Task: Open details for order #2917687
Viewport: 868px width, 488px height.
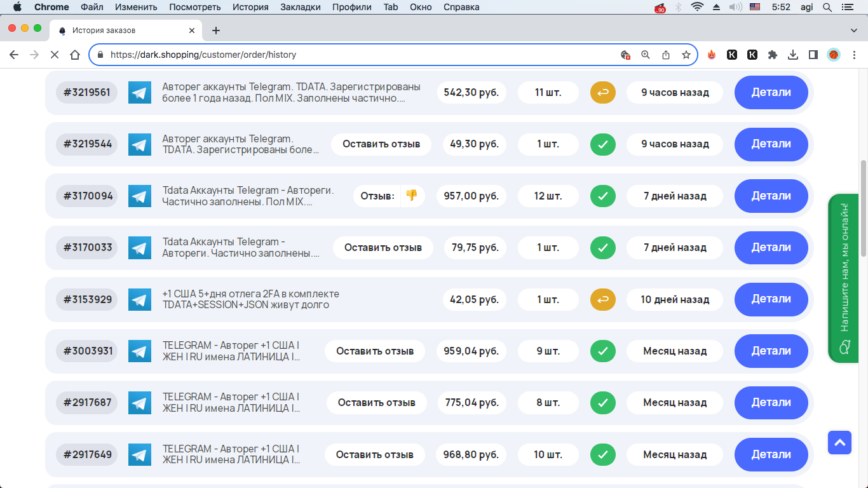Action: pyautogui.click(x=771, y=402)
